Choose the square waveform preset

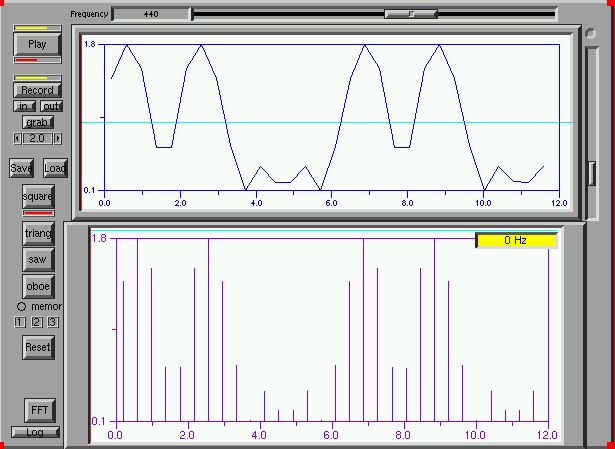pyautogui.click(x=38, y=196)
